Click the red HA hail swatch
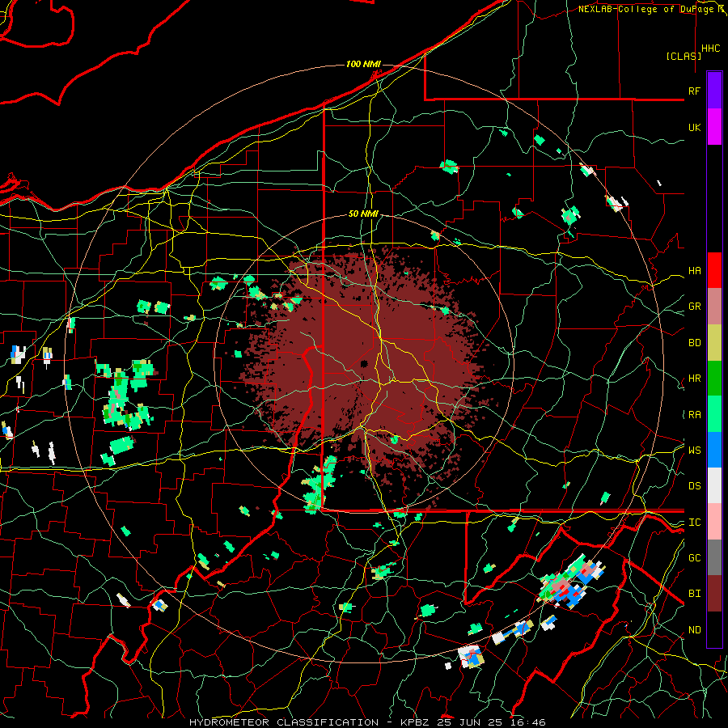This screenshot has width=728, height=728. [x=714, y=270]
